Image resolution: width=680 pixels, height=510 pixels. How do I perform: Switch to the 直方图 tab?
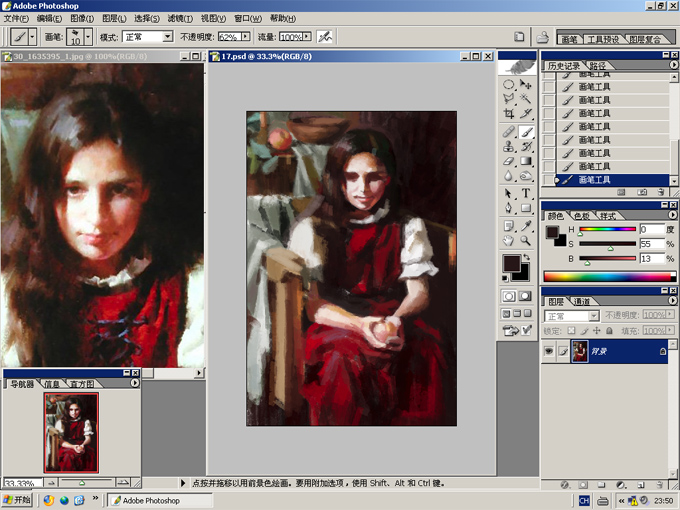point(82,384)
